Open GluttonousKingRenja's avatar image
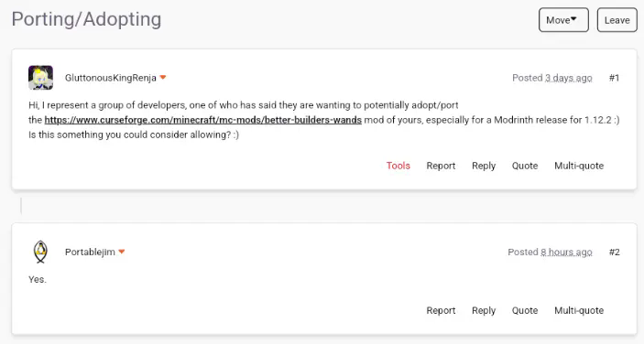The height and width of the screenshot is (344, 644). [x=40, y=78]
